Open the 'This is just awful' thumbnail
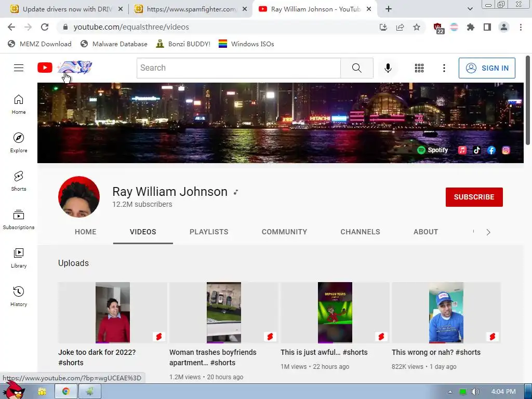Viewport: 532px width, 399px height. (x=335, y=312)
